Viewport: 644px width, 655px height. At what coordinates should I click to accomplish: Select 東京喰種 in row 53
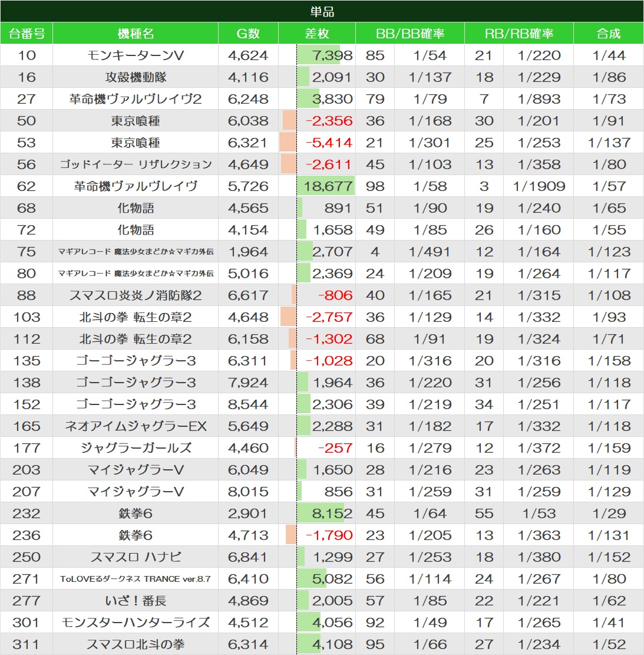[136, 143]
